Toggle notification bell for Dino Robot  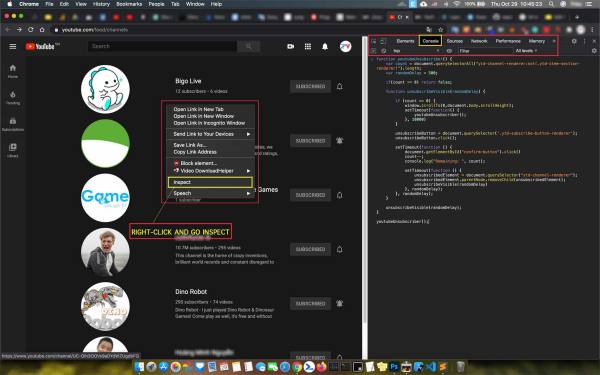tap(339, 303)
